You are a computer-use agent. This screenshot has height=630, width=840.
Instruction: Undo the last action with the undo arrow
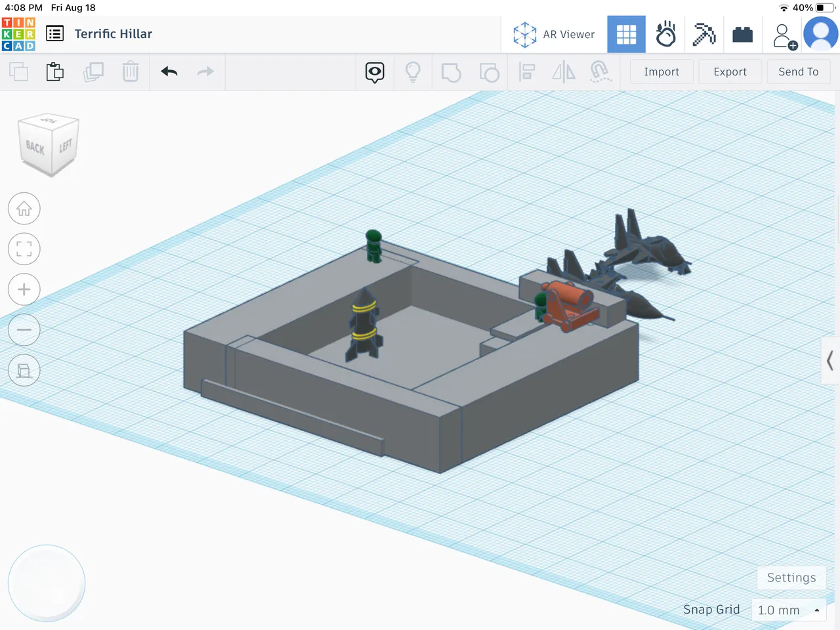(x=169, y=72)
